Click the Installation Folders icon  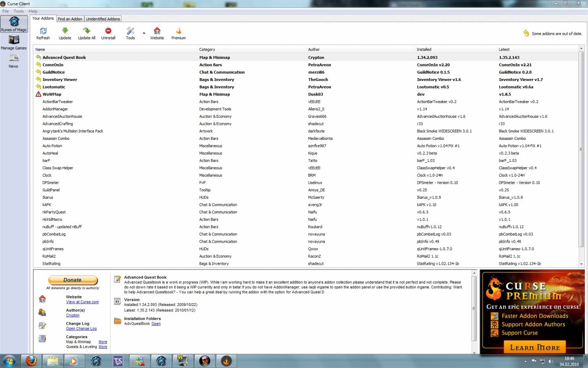tap(117, 320)
